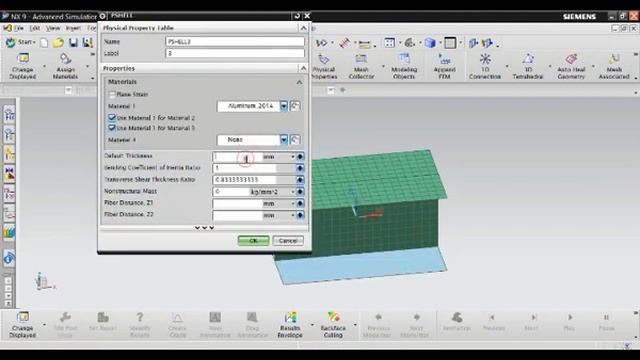This screenshot has width=640, height=360.
Task: Open the Material 1 Aluminum_2014 dropdown
Action: point(284,106)
